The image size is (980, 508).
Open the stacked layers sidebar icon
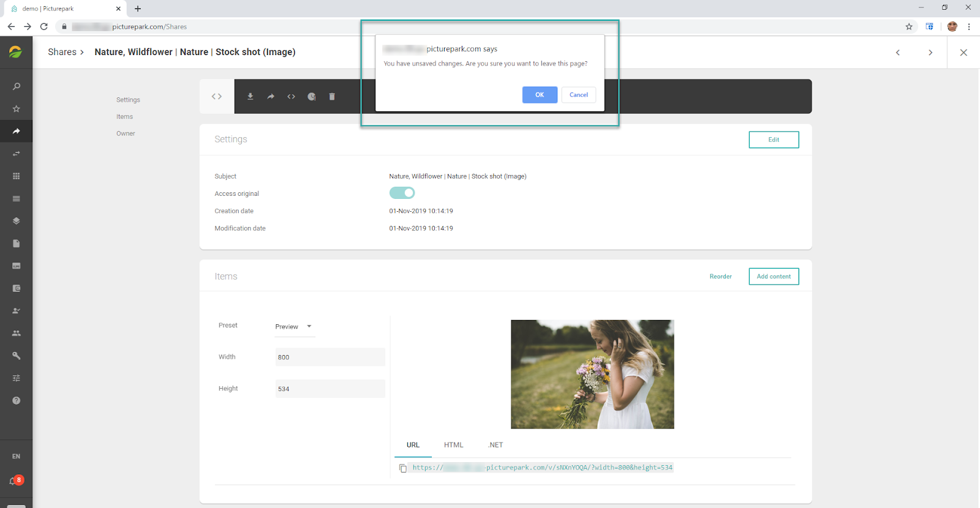pos(17,221)
